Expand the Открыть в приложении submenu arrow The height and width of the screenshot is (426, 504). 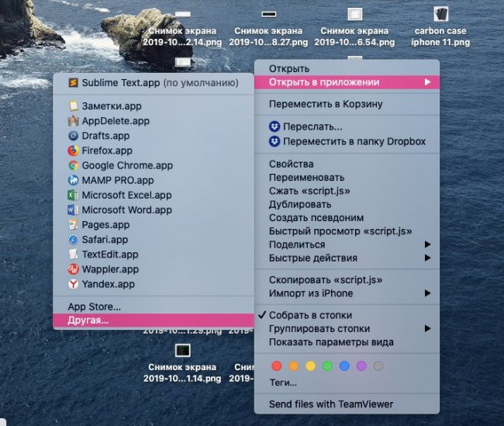427,82
